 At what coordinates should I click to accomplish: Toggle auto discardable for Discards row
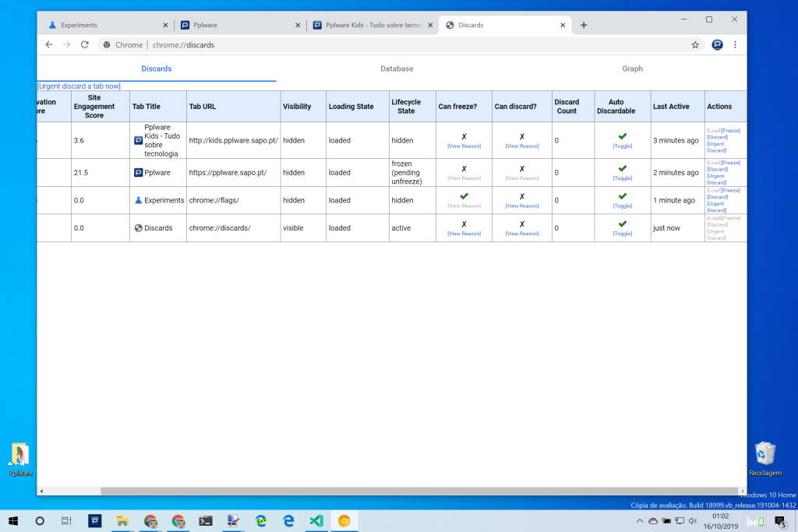point(622,234)
